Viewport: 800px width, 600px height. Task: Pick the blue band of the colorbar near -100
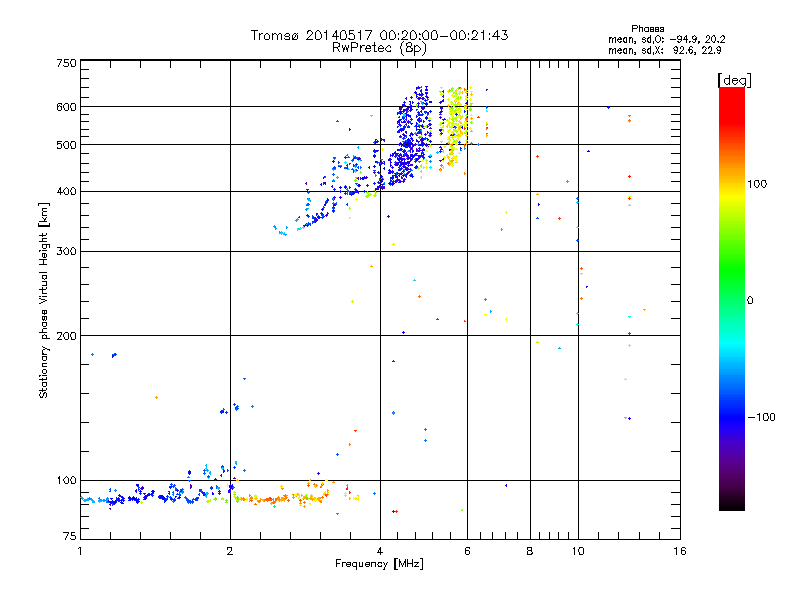[732, 417]
